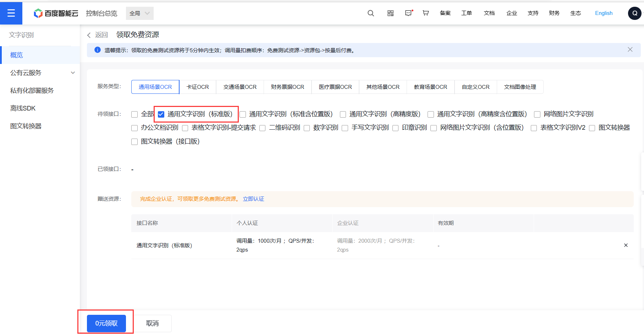Check the 网络图片文字识别 checkbox

coord(537,114)
